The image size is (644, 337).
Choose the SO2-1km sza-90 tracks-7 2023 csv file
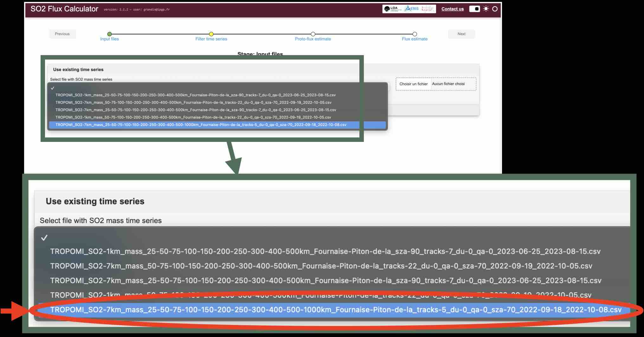(x=195, y=95)
